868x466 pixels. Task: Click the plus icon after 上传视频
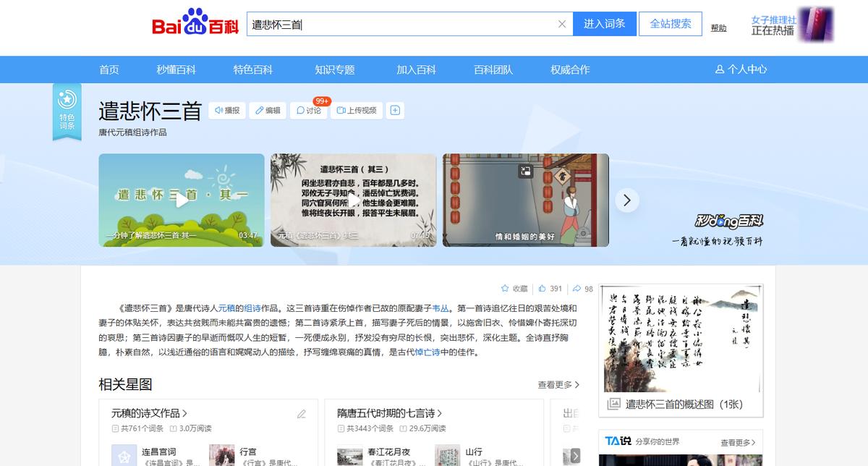coord(395,111)
